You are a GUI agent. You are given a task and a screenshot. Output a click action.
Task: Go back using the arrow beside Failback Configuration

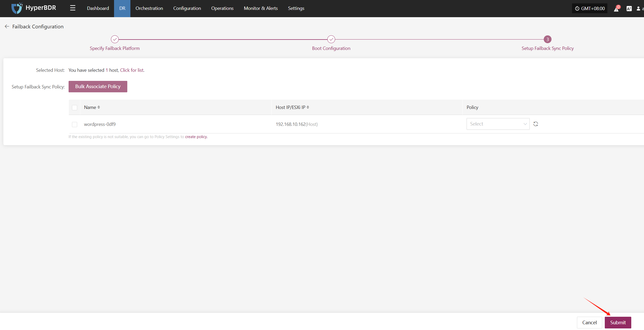click(7, 27)
